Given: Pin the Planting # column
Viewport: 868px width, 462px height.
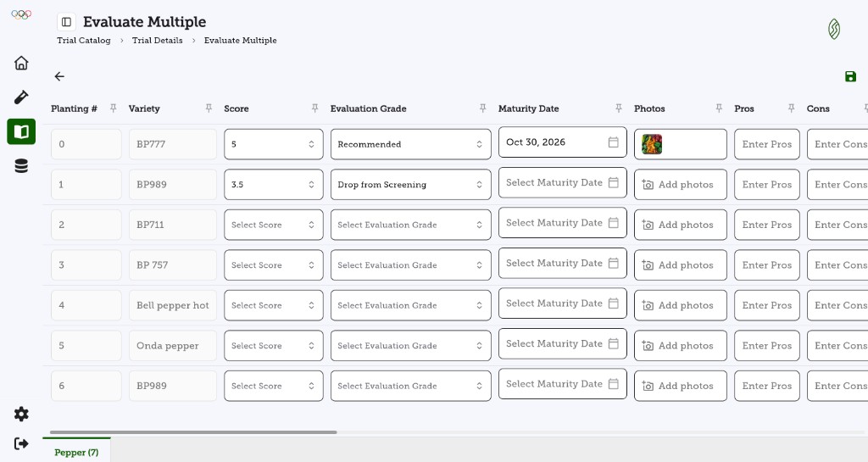Looking at the screenshot, I should coord(114,109).
